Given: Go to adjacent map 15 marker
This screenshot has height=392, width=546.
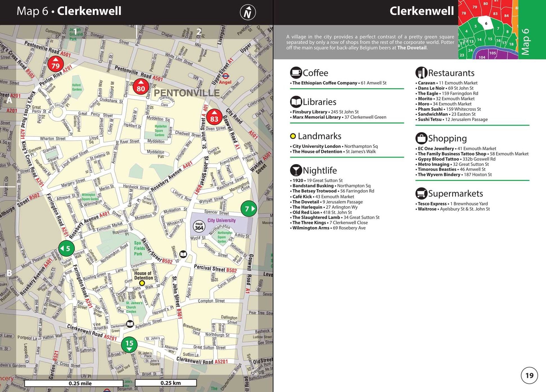Looking at the screenshot, I should click(x=129, y=345).
